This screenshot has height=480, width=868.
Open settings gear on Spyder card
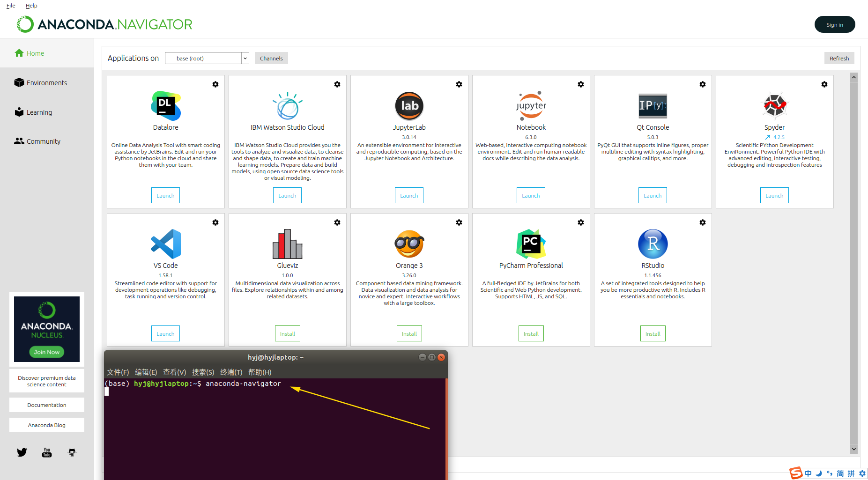tap(824, 84)
